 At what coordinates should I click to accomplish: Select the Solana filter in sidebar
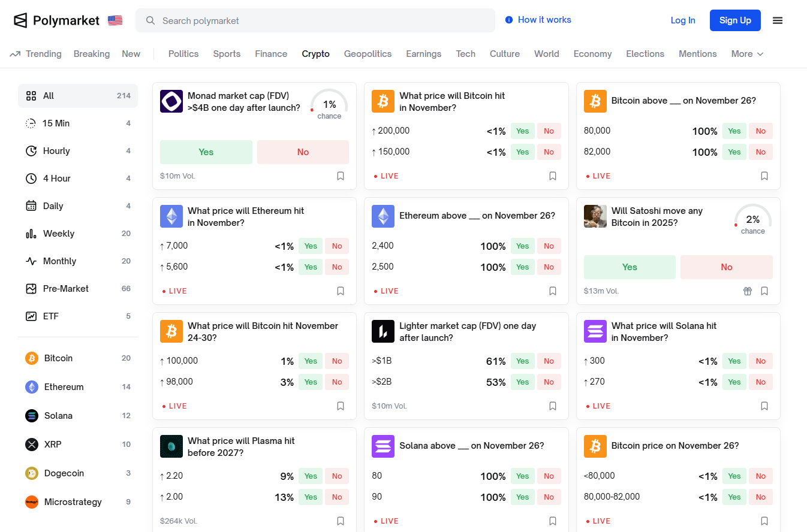coord(78,416)
